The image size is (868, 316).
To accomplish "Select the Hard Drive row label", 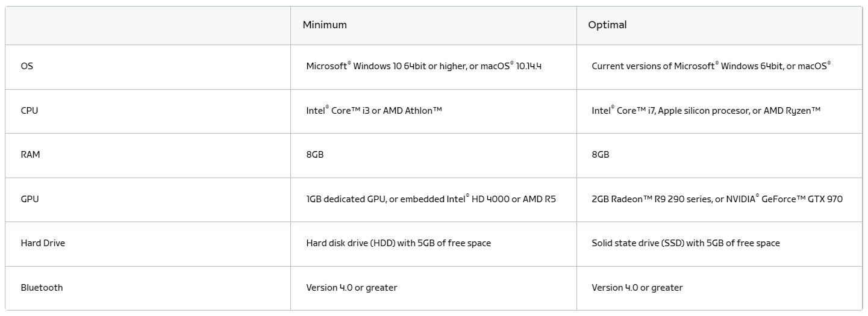I will [43, 243].
